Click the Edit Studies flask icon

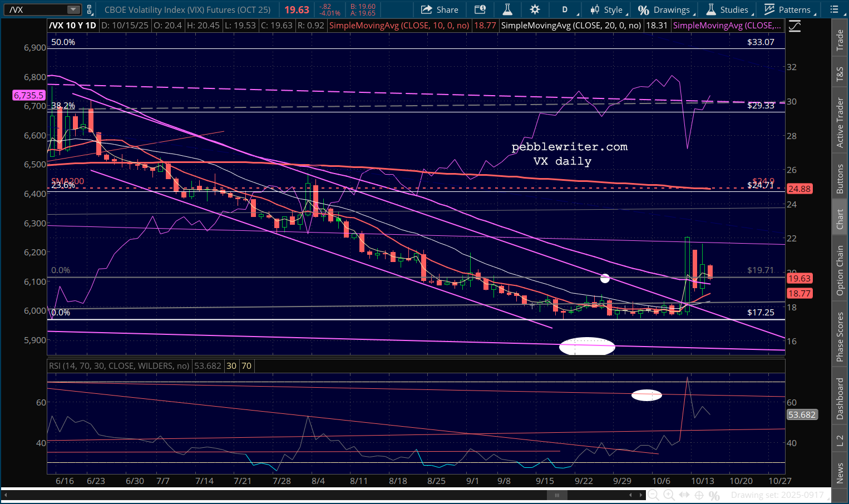(x=507, y=9)
